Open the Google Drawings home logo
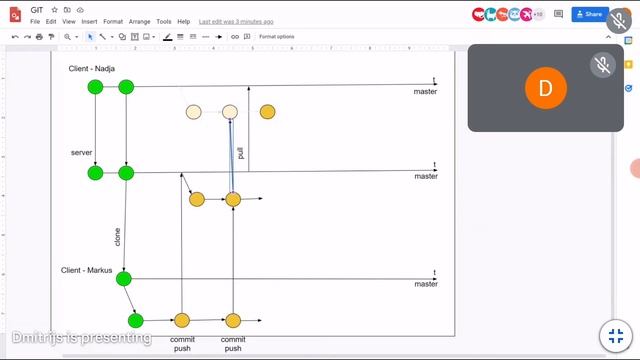The height and width of the screenshot is (360, 640). tap(16, 15)
